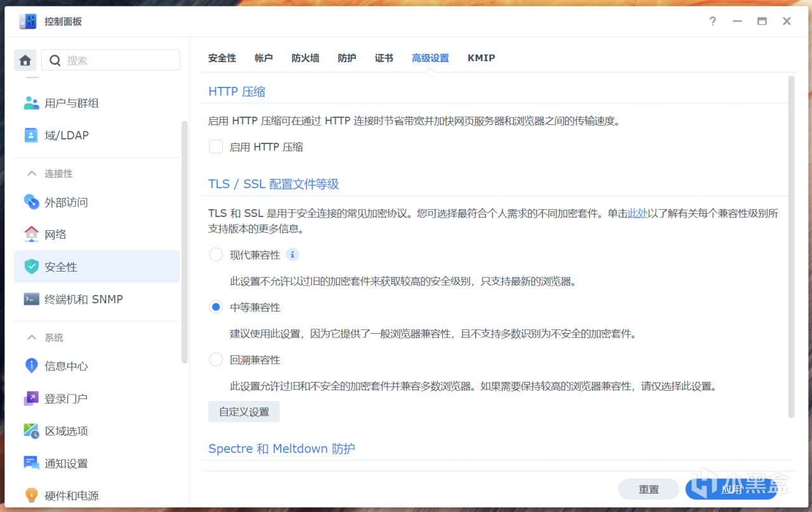This screenshot has width=812, height=512.
Task: Follow the 此处 hyperlink
Action: pyautogui.click(x=638, y=214)
